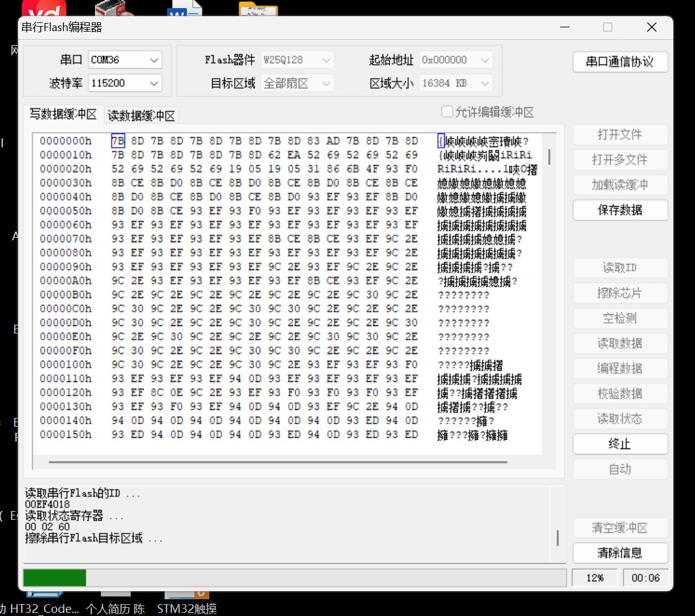Open the STM32触摸 desktop item

pos(186,609)
